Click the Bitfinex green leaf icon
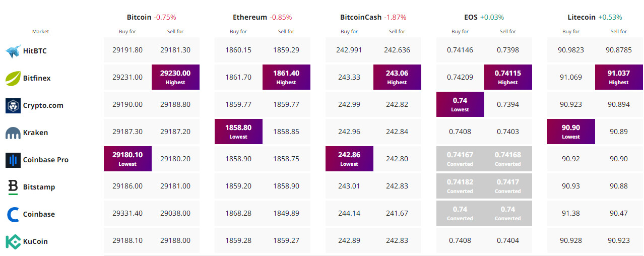Image resolution: width=644 pixels, height=256 pixels. click(x=13, y=78)
